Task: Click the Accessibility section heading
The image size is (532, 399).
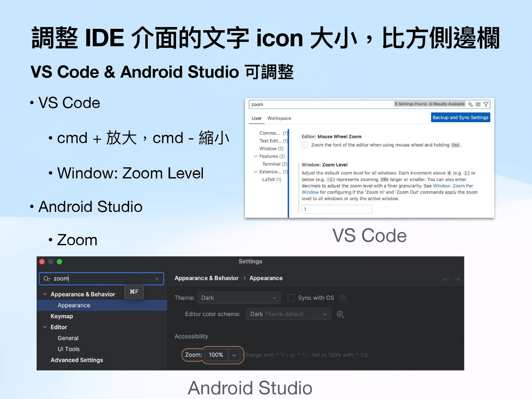Action: [191, 336]
